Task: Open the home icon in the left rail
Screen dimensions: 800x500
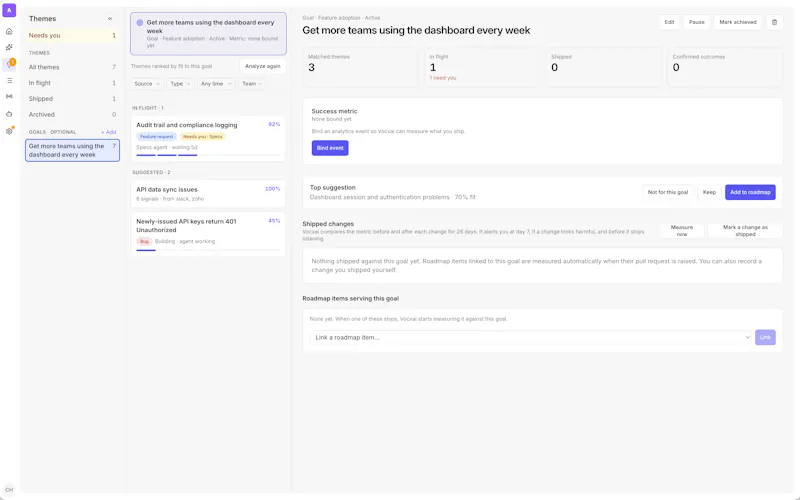Action: click(9, 31)
